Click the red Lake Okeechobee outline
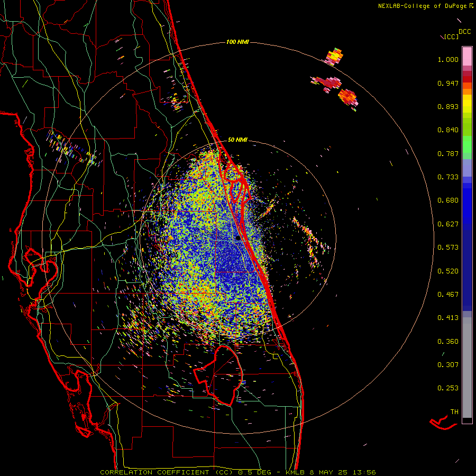 coord(218,375)
